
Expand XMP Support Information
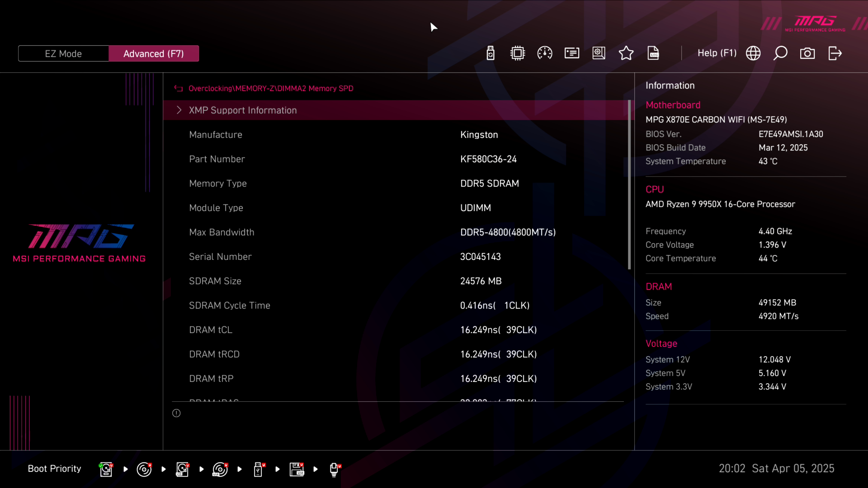click(243, 110)
